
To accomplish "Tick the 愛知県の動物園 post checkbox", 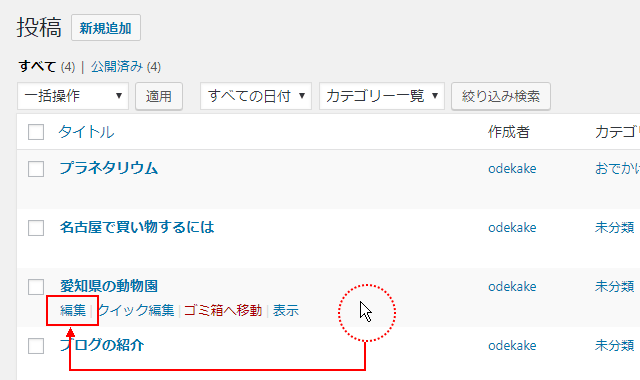I will (36, 287).
